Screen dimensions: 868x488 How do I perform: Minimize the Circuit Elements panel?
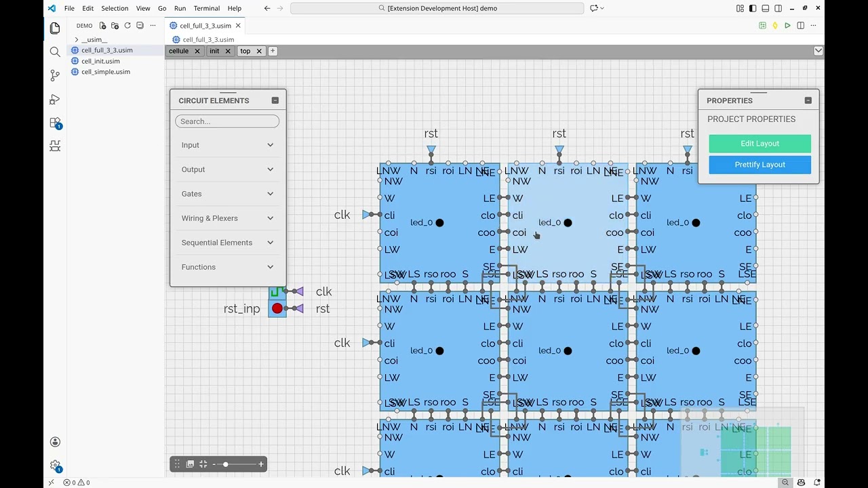[x=275, y=100]
